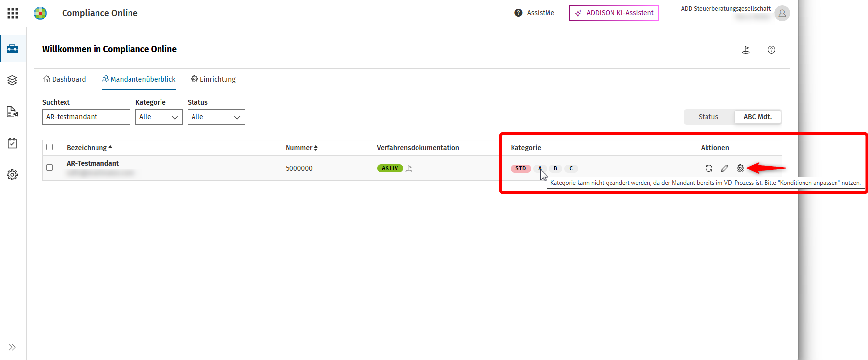Select the Mandantenüberblick tab
The width and height of the screenshot is (868, 360).
138,79
